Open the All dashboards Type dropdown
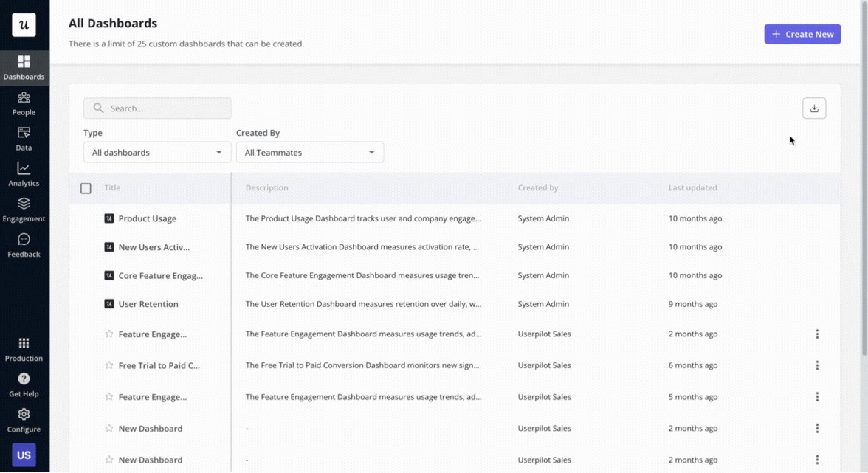This screenshot has width=868, height=473. click(x=156, y=152)
